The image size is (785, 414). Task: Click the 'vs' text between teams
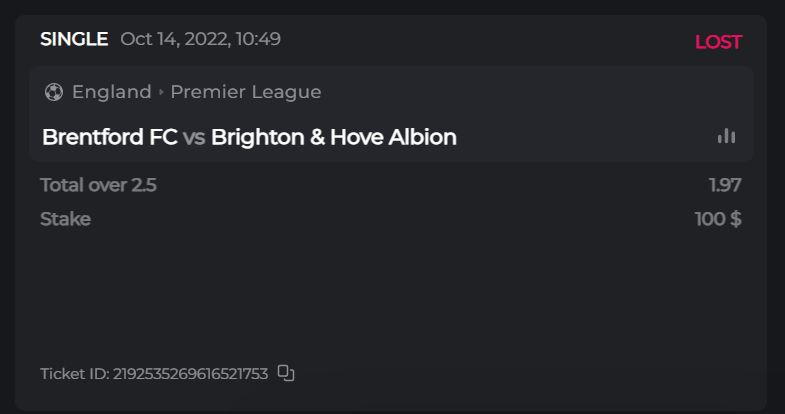pos(194,138)
